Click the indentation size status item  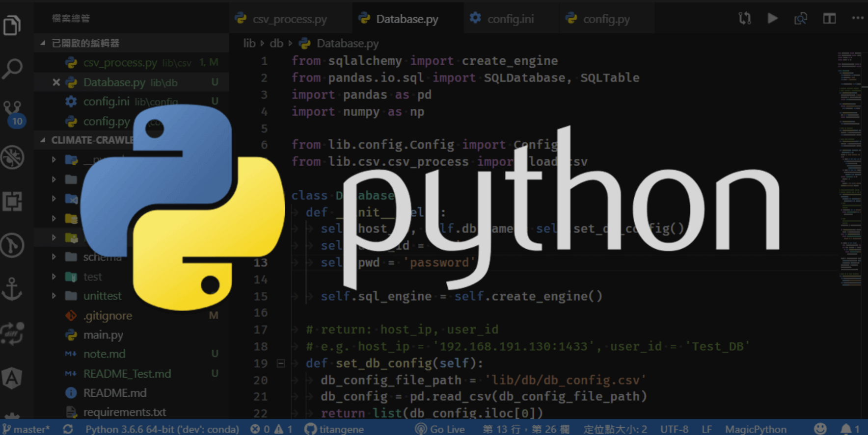tap(615, 429)
